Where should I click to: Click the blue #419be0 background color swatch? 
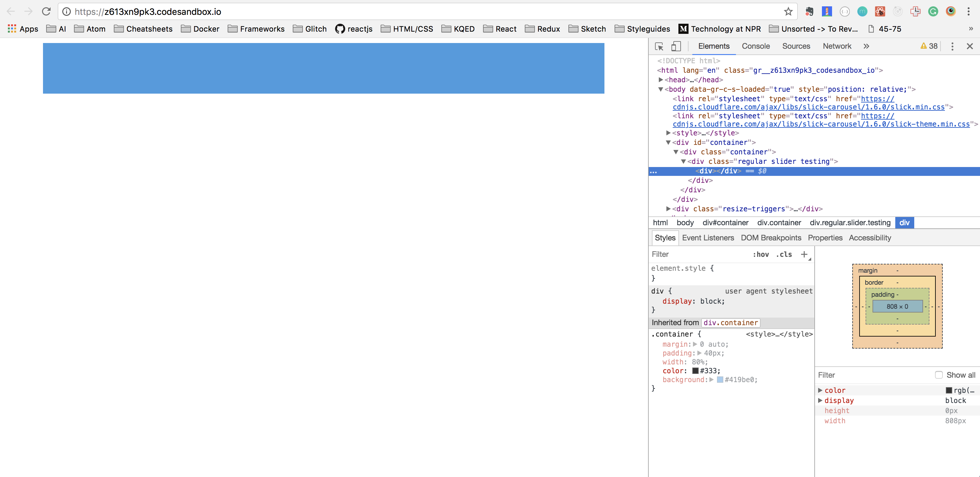[720, 380]
